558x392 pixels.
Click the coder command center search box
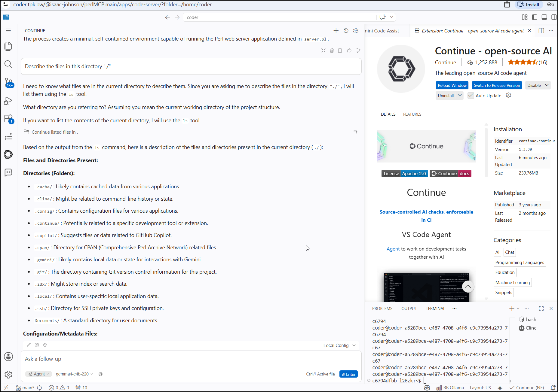[280, 17]
